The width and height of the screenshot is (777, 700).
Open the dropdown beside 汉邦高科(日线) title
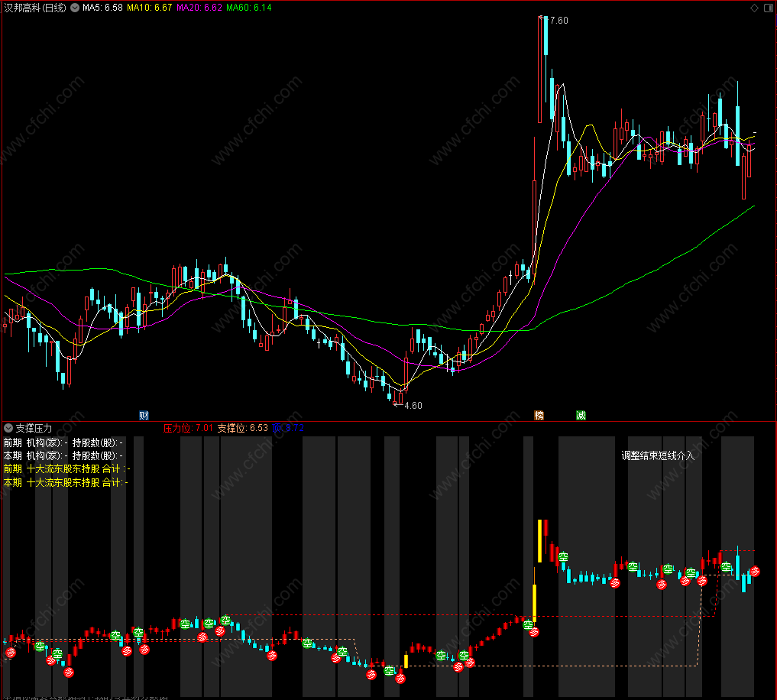pos(75,8)
